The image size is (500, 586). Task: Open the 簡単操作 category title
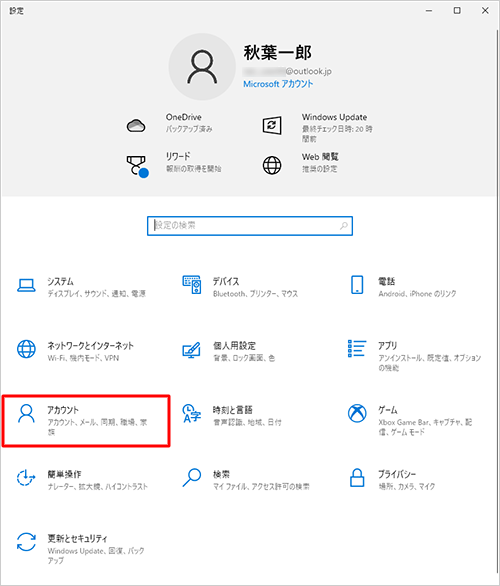[x=64, y=474]
